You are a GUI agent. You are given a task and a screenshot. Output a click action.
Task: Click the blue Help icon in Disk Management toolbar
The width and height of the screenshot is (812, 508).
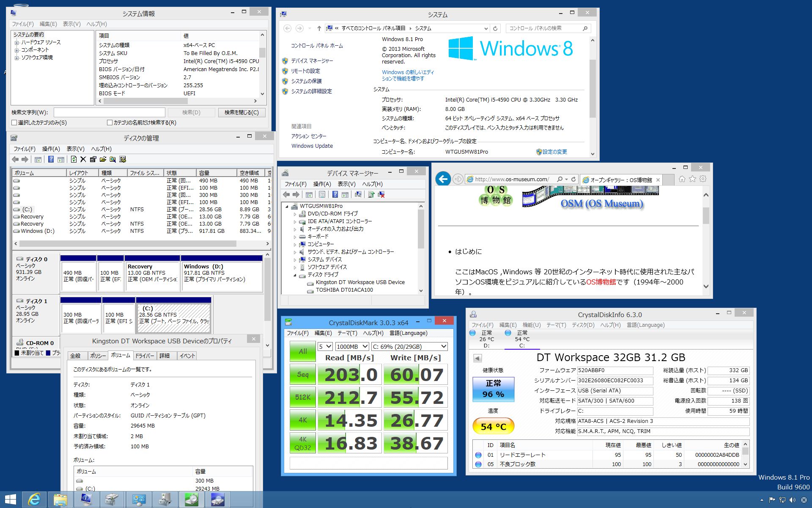(51, 159)
